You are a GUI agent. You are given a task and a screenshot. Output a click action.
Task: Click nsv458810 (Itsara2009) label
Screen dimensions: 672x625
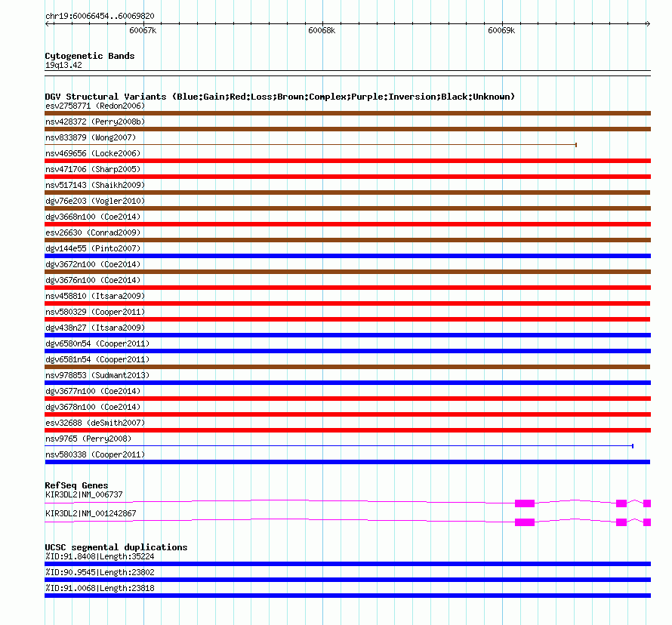pyautogui.click(x=95, y=296)
